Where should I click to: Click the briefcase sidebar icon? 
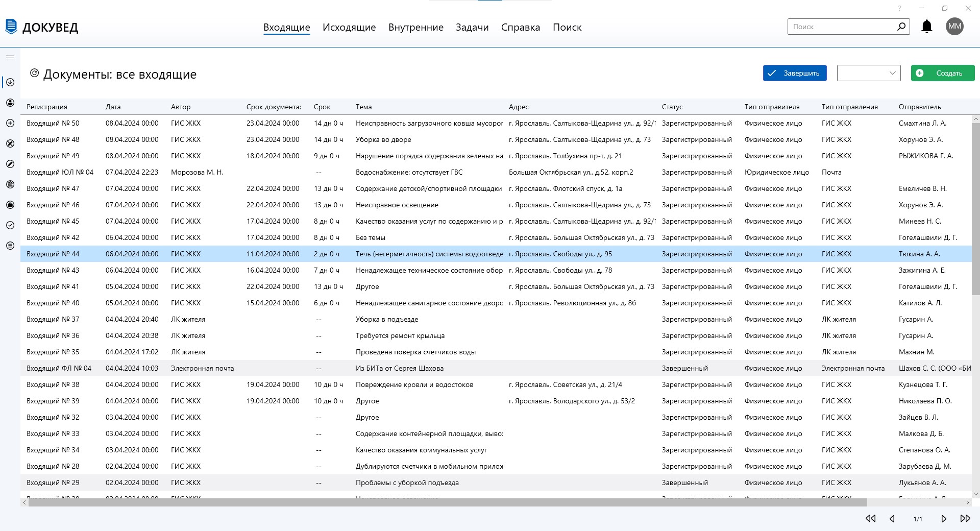click(10, 205)
